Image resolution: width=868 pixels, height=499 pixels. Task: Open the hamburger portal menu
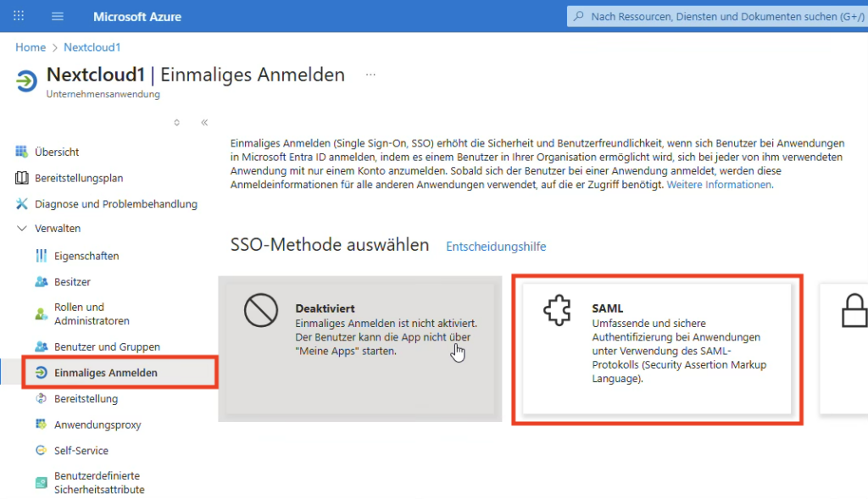click(58, 16)
